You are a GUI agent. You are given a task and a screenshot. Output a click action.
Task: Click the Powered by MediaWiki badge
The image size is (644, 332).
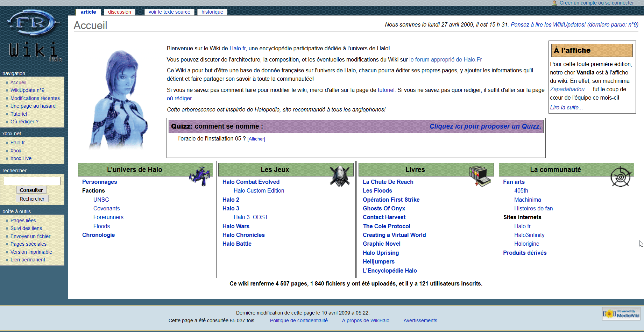pyautogui.click(x=621, y=313)
